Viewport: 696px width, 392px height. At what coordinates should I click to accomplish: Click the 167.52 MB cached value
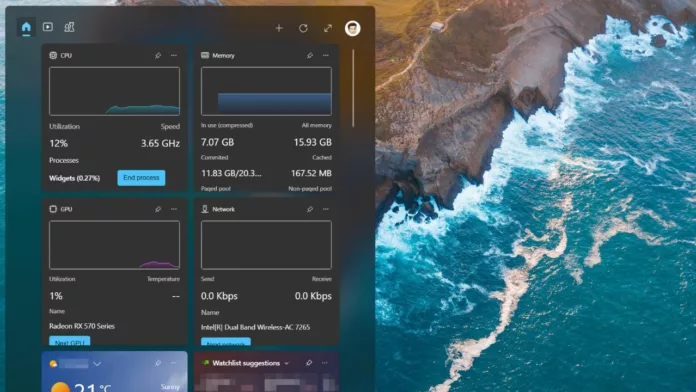point(311,173)
